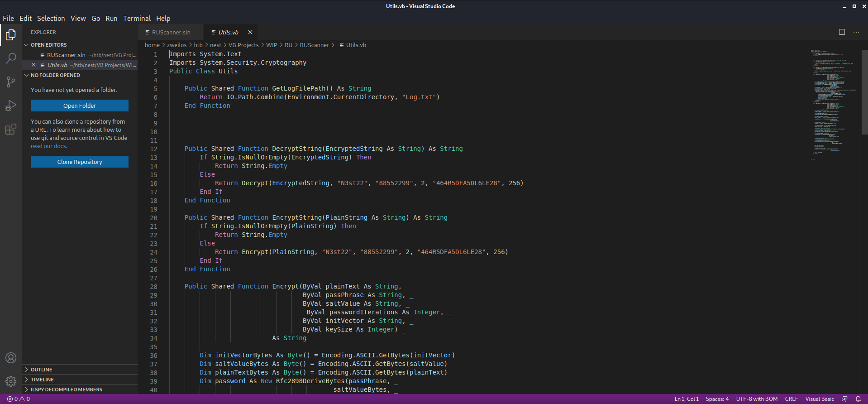
Task: Click the Open Folder button
Action: [80, 106]
